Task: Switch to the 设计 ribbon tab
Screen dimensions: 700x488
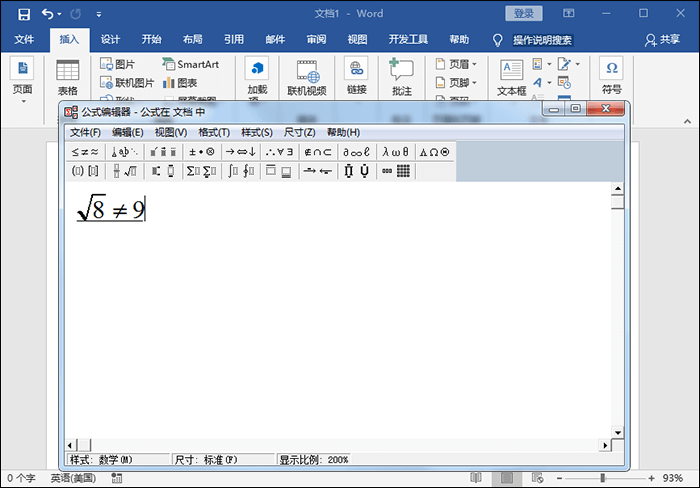Action: click(110, 40)
